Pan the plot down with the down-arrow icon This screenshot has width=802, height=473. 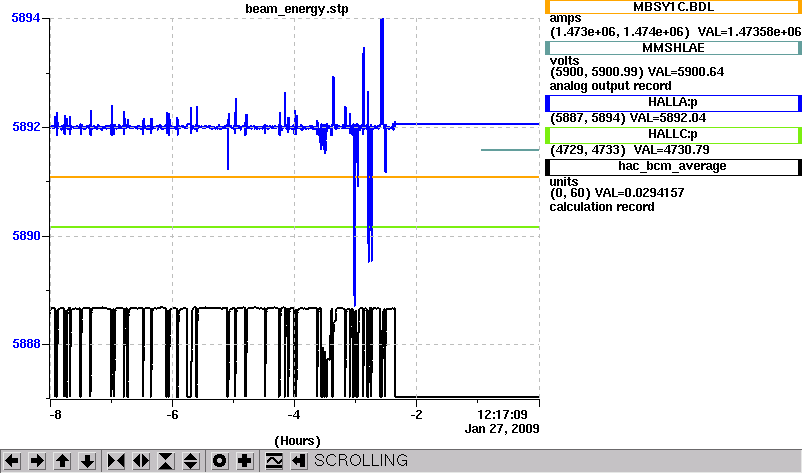87,461
